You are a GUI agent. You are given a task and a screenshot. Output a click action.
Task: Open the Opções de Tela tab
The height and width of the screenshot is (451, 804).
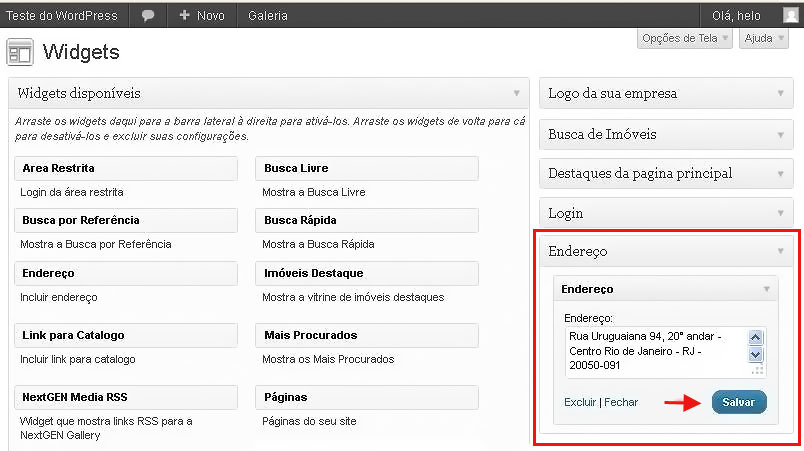[x=685, y=38]
